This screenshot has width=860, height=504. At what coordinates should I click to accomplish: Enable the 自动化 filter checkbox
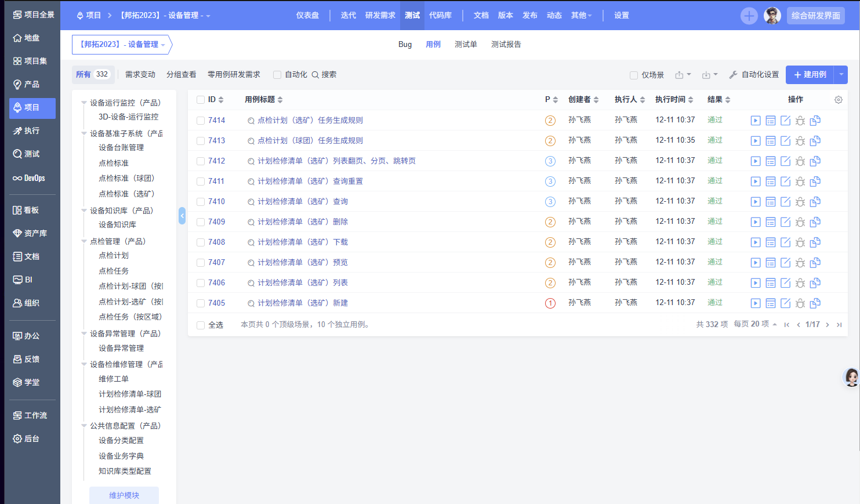[x=277, y=75]
